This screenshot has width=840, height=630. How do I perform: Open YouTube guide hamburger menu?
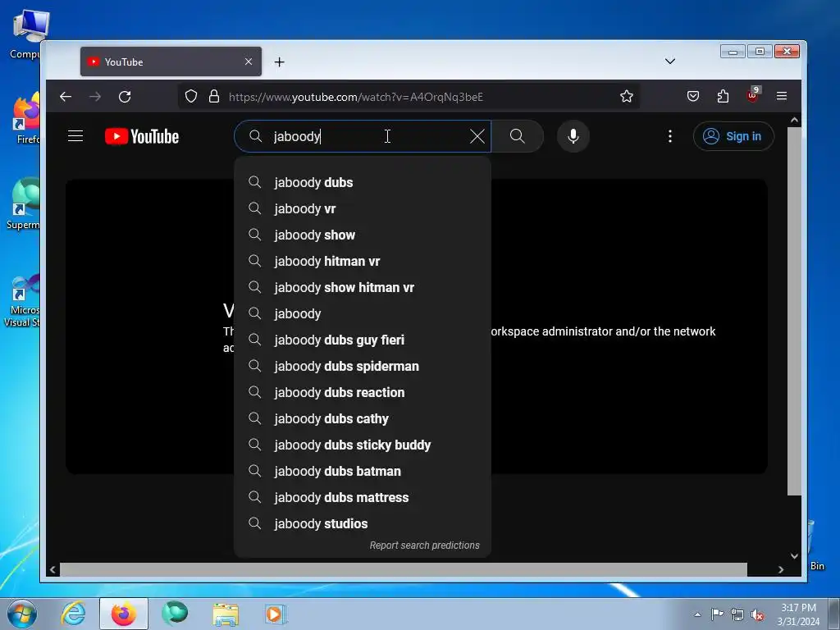coord(75,136)
